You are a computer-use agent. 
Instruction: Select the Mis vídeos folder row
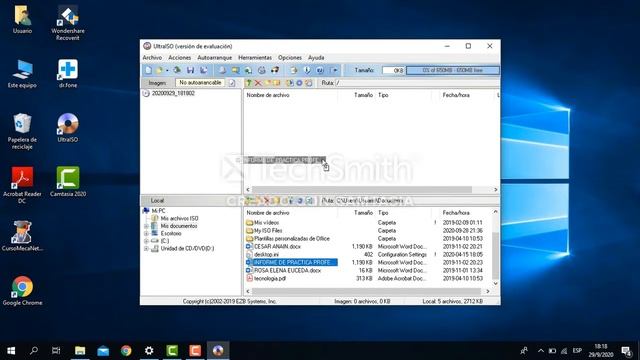click(266, 223)
